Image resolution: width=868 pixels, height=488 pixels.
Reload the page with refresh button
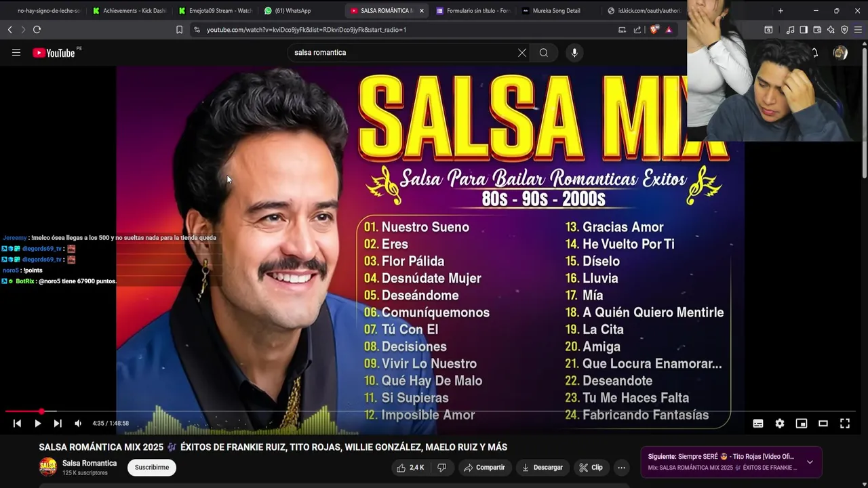(37, 30)
